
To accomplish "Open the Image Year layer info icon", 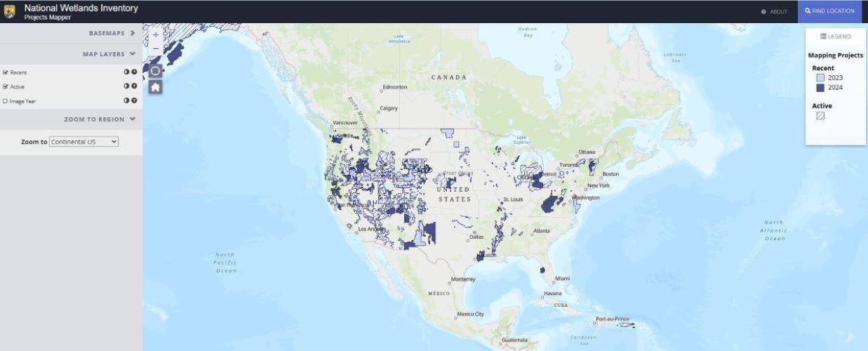I will pyautogui.click(x=133, y=101).
